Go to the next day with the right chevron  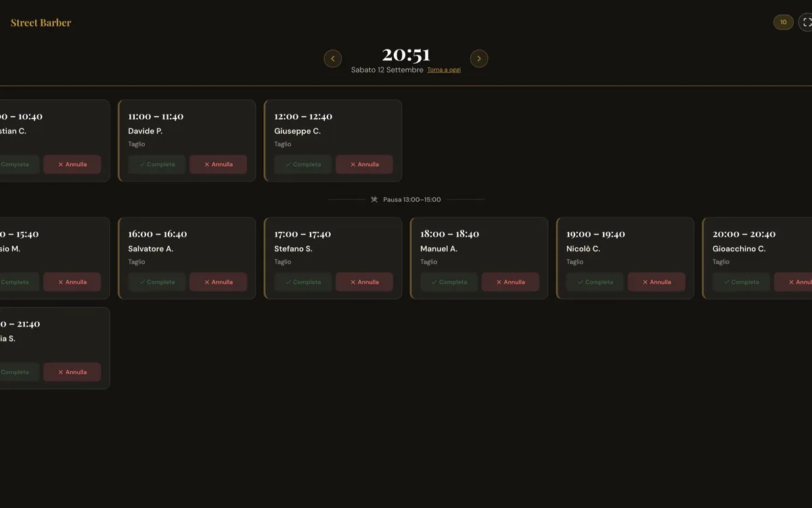[479, 59]
